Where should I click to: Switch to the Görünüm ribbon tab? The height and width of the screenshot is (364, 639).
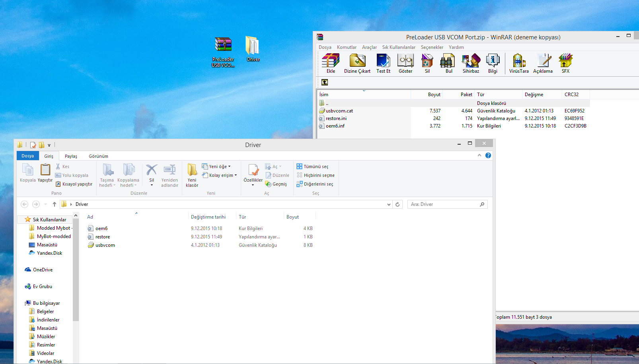coord(98,156)
